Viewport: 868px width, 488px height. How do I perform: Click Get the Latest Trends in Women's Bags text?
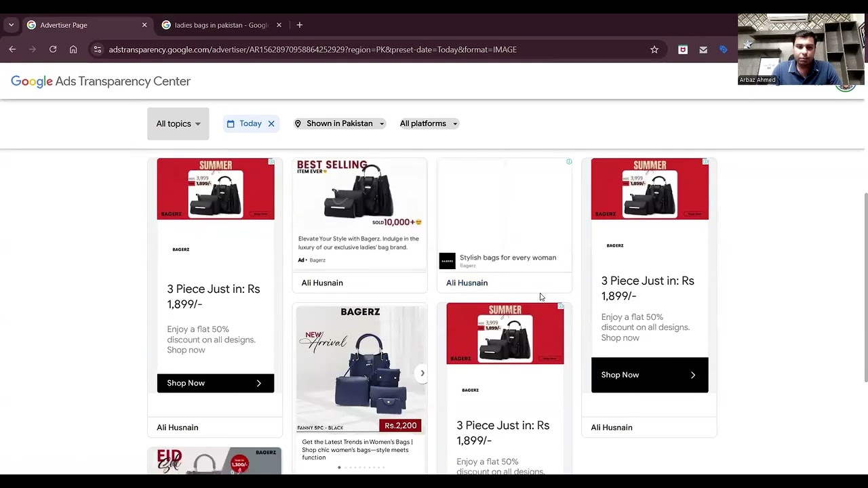(x=357, y=449)
